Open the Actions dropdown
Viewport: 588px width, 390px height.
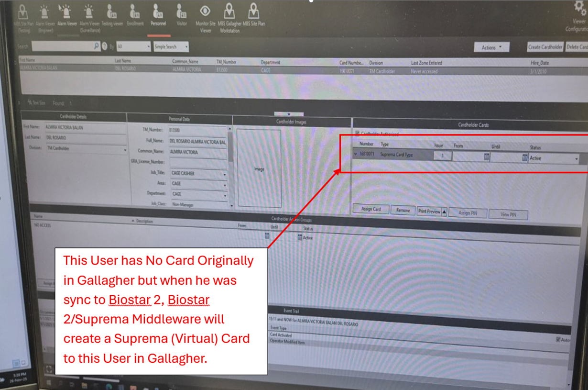pos(492,47)
